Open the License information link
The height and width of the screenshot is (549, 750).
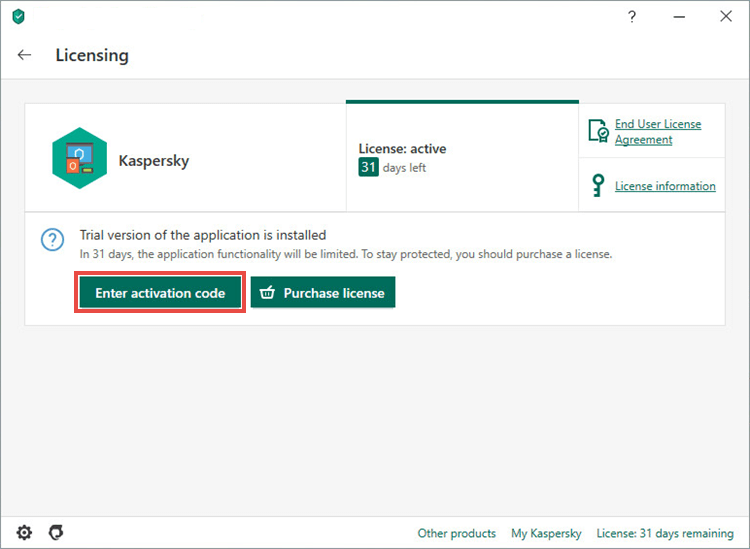pos(665,186)
